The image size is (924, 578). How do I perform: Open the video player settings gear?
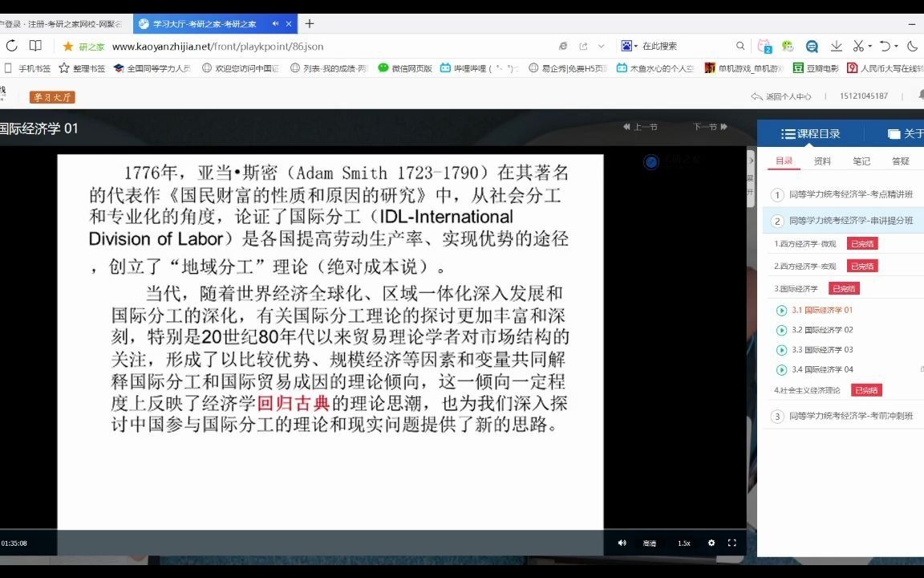(711, 543)
